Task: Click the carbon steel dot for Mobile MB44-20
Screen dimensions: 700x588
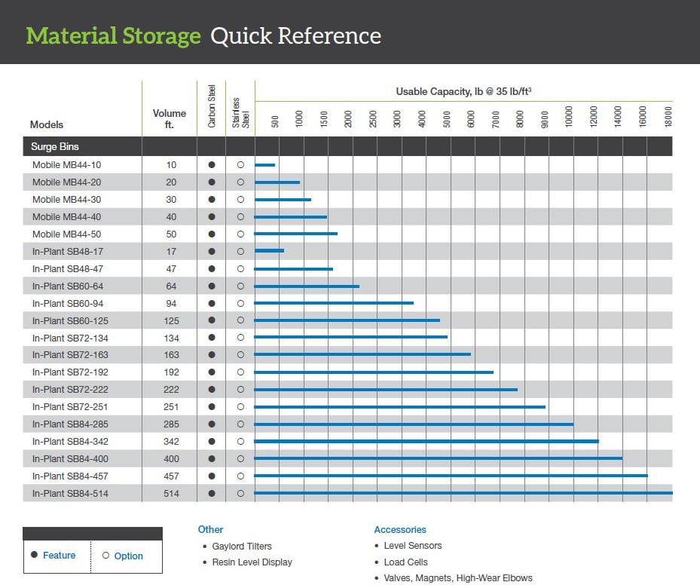Action: coord(212,182)
